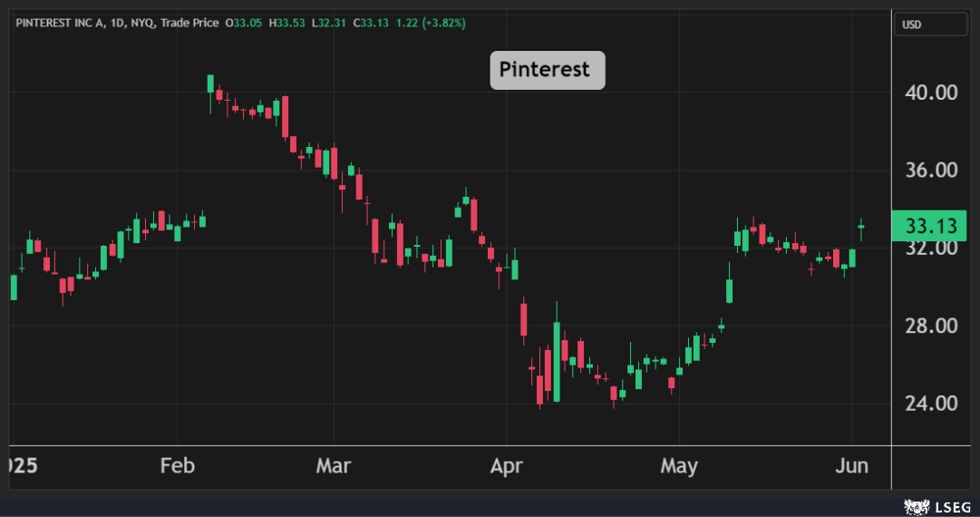Click the 1D interval in the chart header
The height and width of the screenshot is (517, 980).
pyautogui.click(x=118, y=24)
